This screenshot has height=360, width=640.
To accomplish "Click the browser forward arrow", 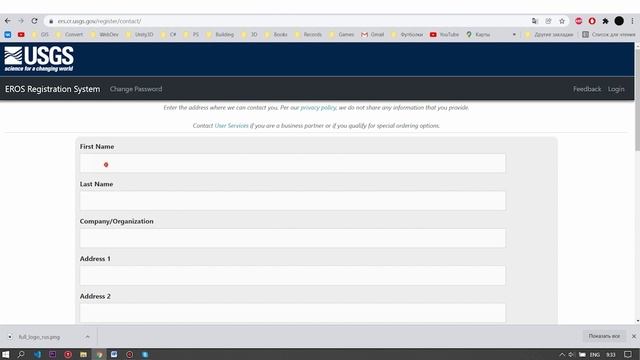I will [21, 21].
